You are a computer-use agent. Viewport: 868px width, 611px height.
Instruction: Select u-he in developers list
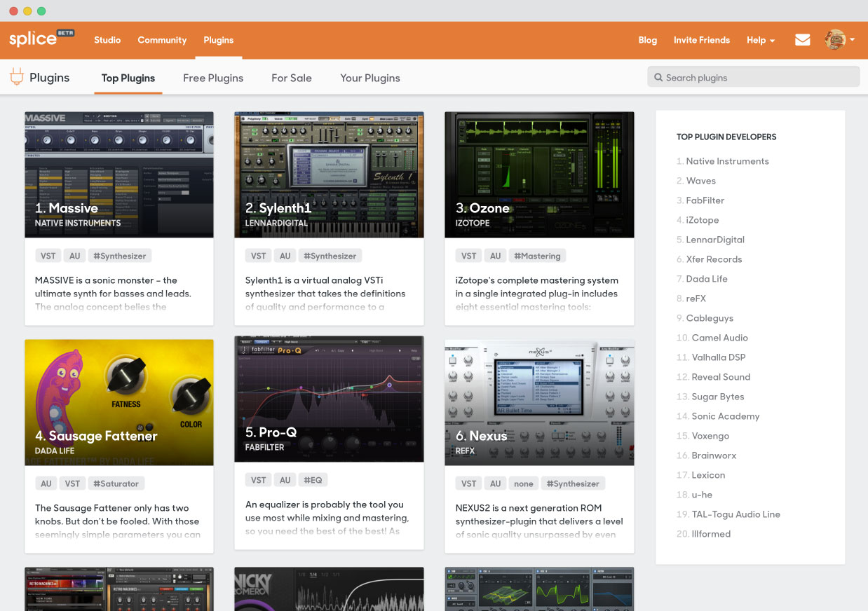click(x=702, y=495)
